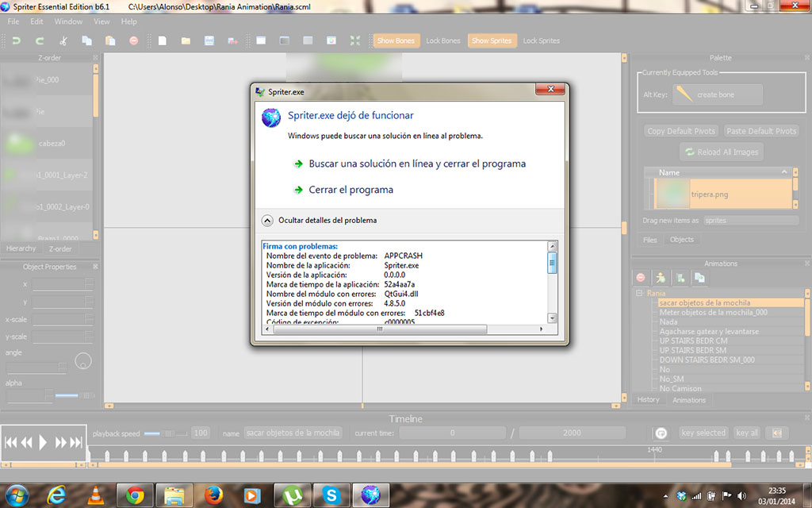
Task: Click the Undo arrow in Spriter's toolbar
Action: tap(16, 40)
